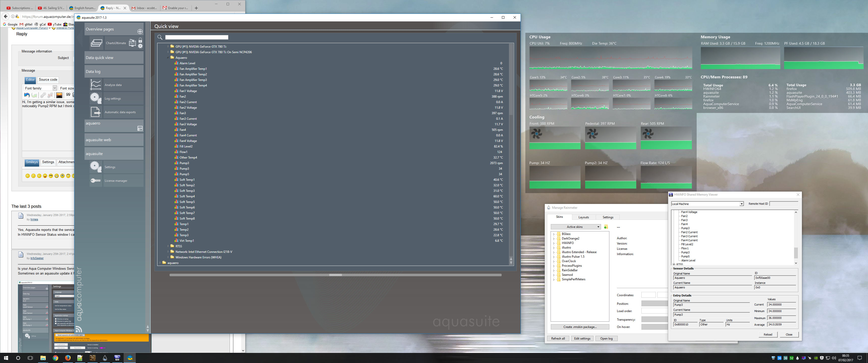This screenshot has width=868, height=363.
Task: Open the Local Machine dropdown
Action: coord(741,204)
